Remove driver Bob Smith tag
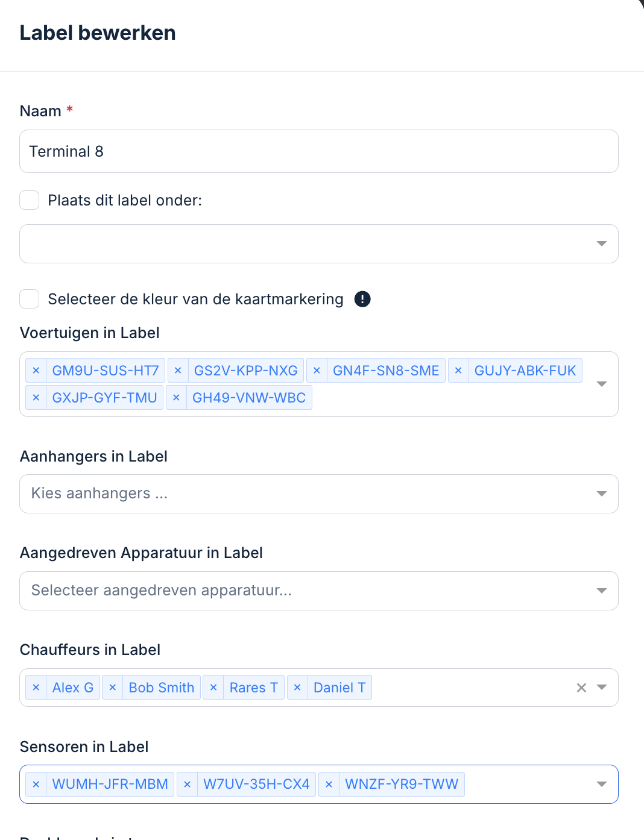The image size is (644, 840). 113,688
